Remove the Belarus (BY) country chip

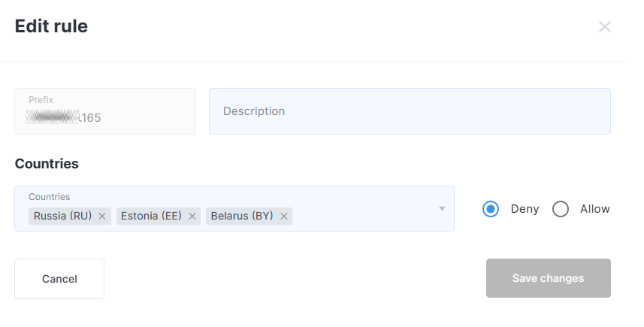pos(283,216)
